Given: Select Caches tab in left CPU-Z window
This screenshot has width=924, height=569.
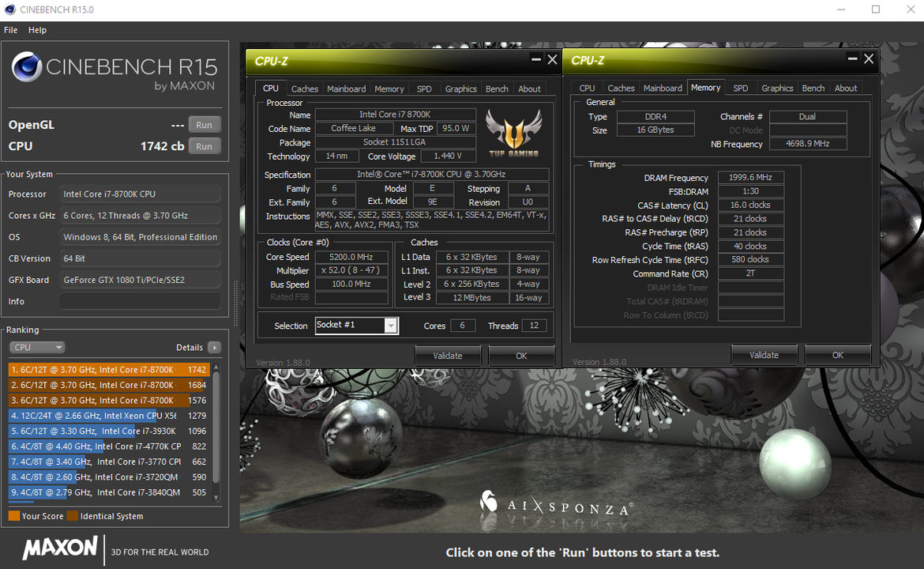Looking at the screenshot, I should [305, 89].
